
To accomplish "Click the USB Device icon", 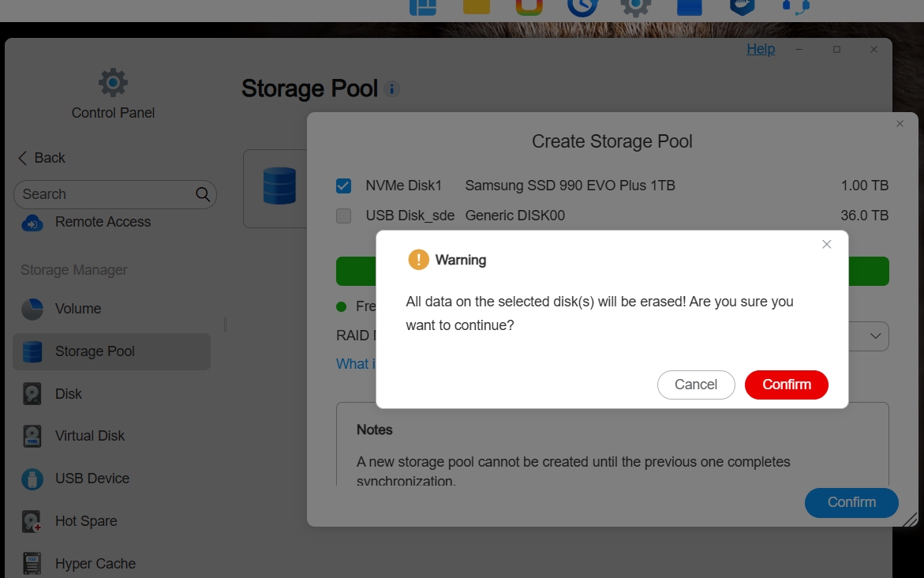I will click(32, 479).
